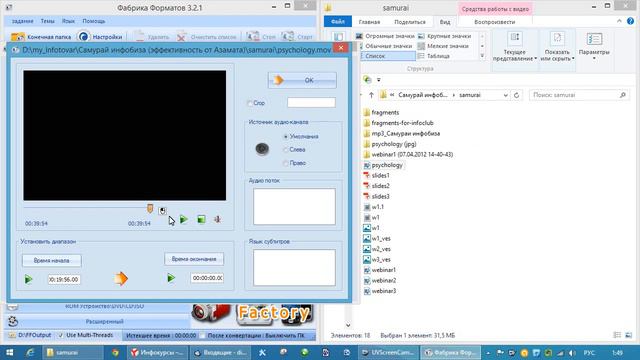Close the psychology.mov clip dialog

(x=341, y=48)
